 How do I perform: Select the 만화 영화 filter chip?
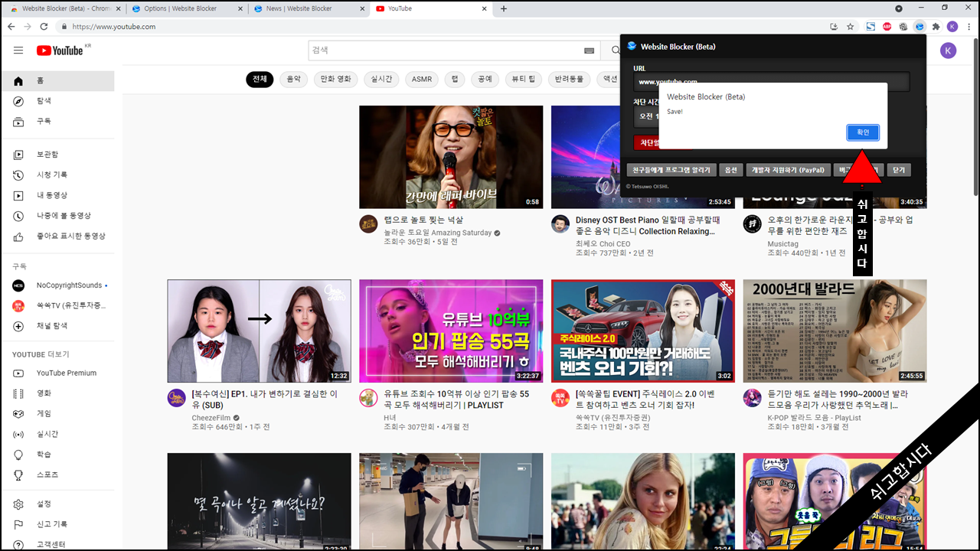[335, 79]
